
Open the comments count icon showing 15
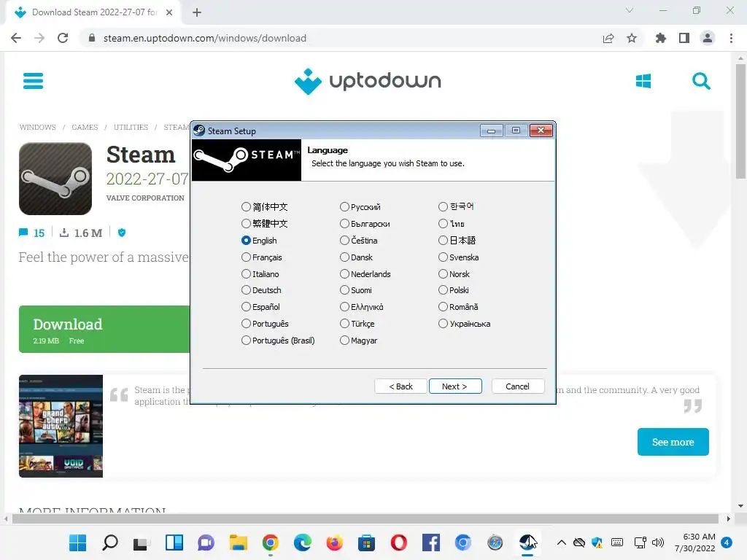(31, 233)
